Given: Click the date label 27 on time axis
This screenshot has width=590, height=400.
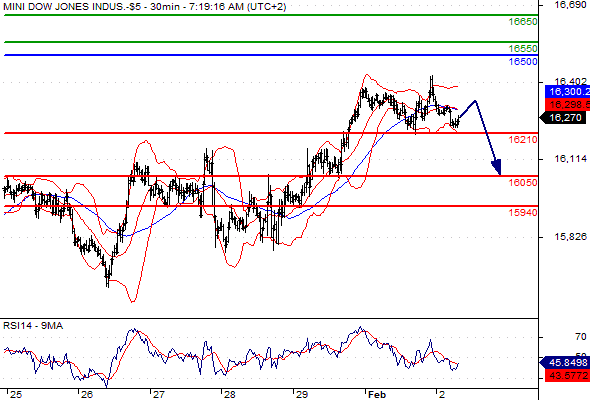Looking at the screenshot, I should coord(158,394).
